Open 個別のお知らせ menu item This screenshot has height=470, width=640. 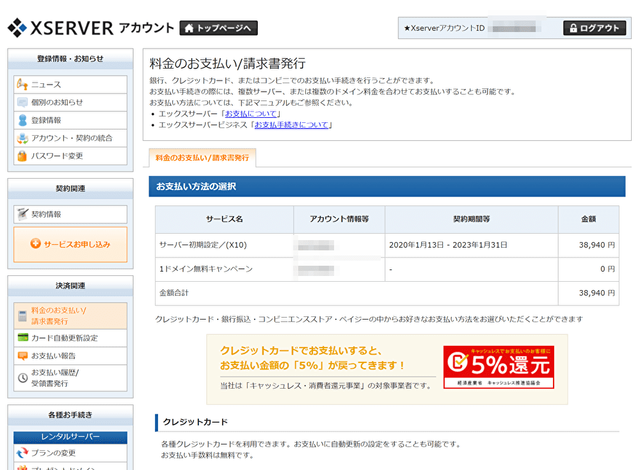point(70,102)
